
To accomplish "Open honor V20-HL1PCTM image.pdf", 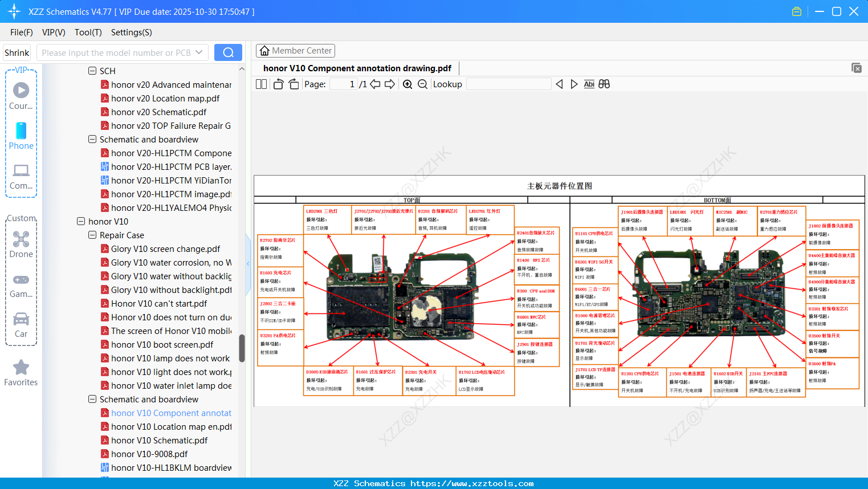I will pos(172,194).
